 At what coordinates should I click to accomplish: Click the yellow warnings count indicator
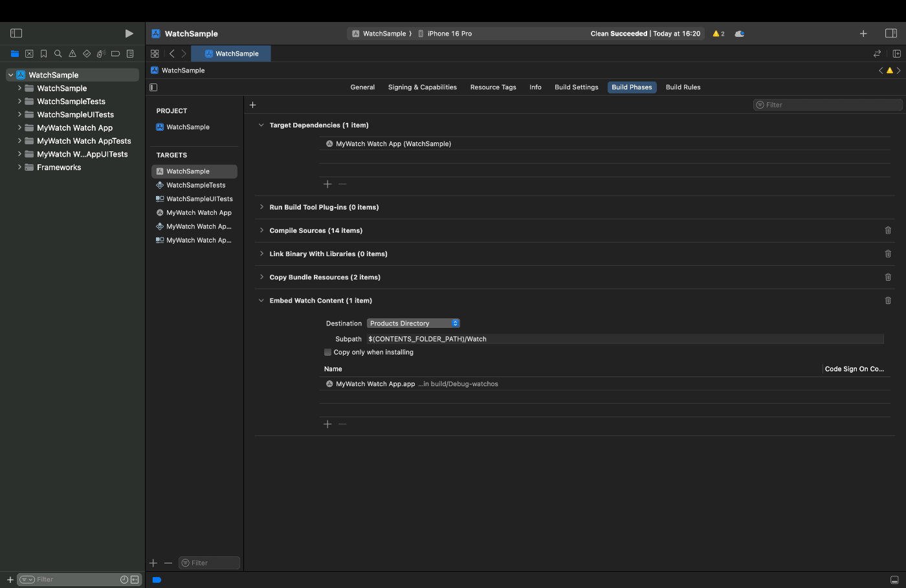(x=718, y=34)
